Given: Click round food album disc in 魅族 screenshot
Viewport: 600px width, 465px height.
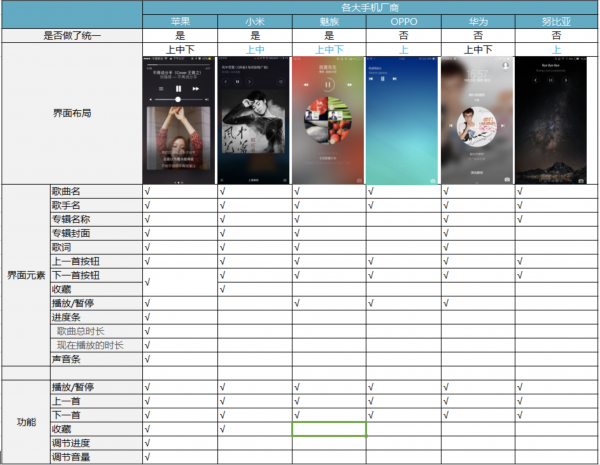Looking at the screenshot, I should point(328,121).
